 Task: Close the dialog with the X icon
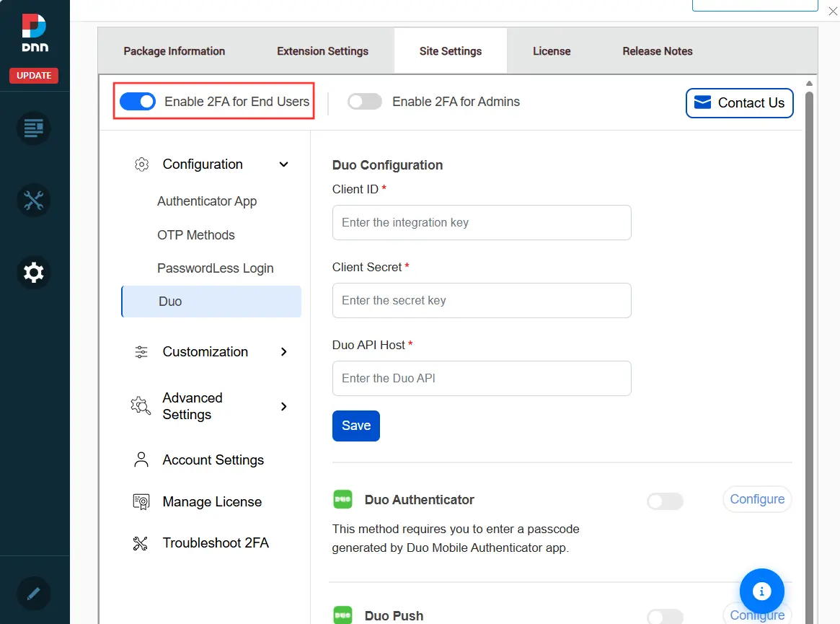pyautogui.click(x=833, y=12)
